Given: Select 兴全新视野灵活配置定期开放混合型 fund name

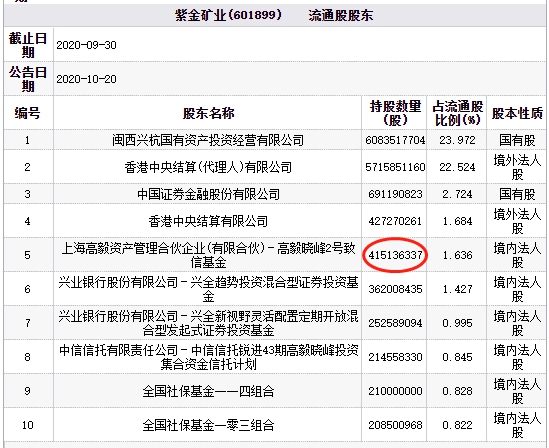Looking at the screenshot, I should coord(208,323).
